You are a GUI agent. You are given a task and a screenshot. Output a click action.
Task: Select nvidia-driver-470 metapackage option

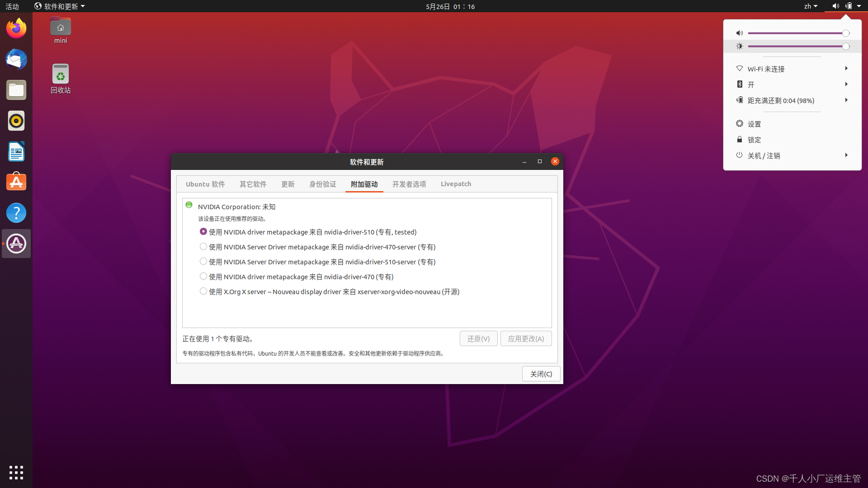(203, 276)
